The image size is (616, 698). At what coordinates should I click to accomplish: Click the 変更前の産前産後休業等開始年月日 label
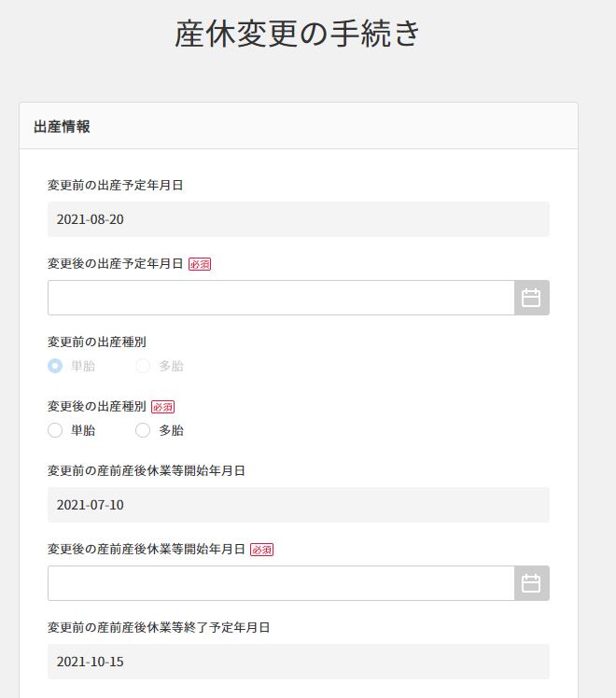point(147,470)
